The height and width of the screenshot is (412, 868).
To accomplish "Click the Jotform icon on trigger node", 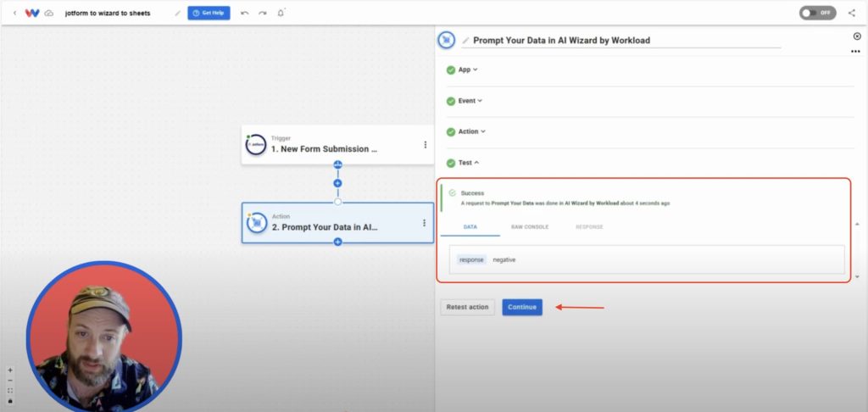I will click(x=256, y=144).
